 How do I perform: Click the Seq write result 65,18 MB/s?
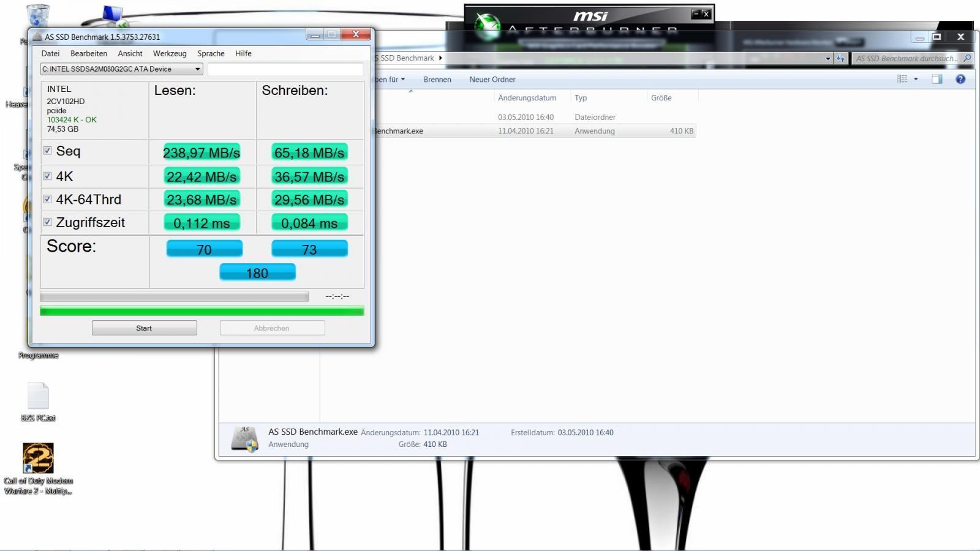click(x=309, y=152)
